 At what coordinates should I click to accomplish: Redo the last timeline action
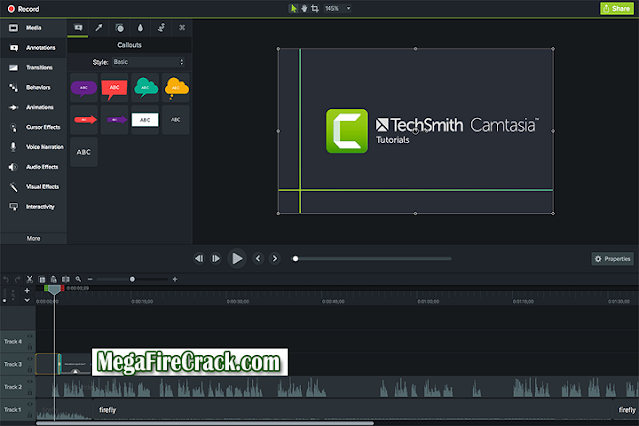click(x=18, y=279)
